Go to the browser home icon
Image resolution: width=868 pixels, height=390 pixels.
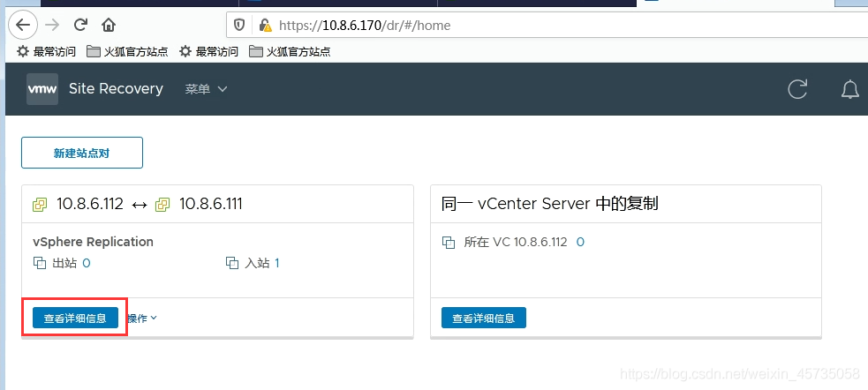[x=109, y=25]
